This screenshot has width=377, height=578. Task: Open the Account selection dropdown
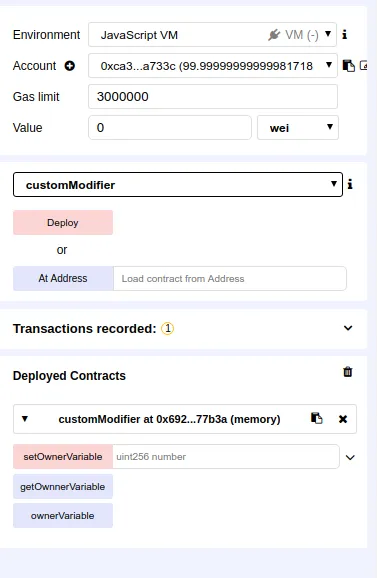point(213,66)
